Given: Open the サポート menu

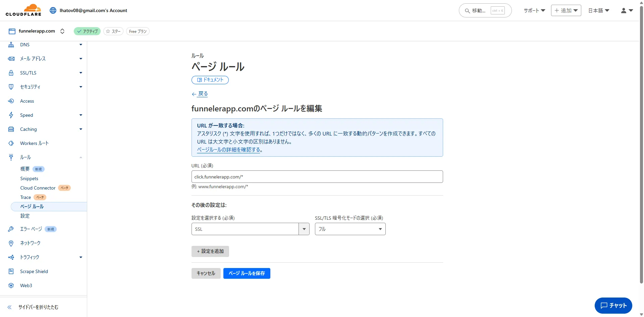Looking at the screenshot, I should (535, 10).
